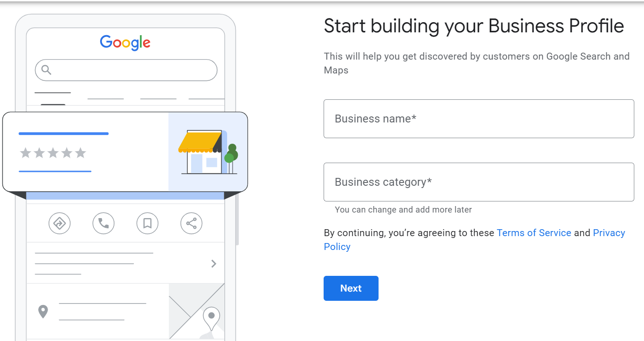Viewport: 644px width, 341px height.
Task: Click the five gray rating stars
Action: point(53,152)
